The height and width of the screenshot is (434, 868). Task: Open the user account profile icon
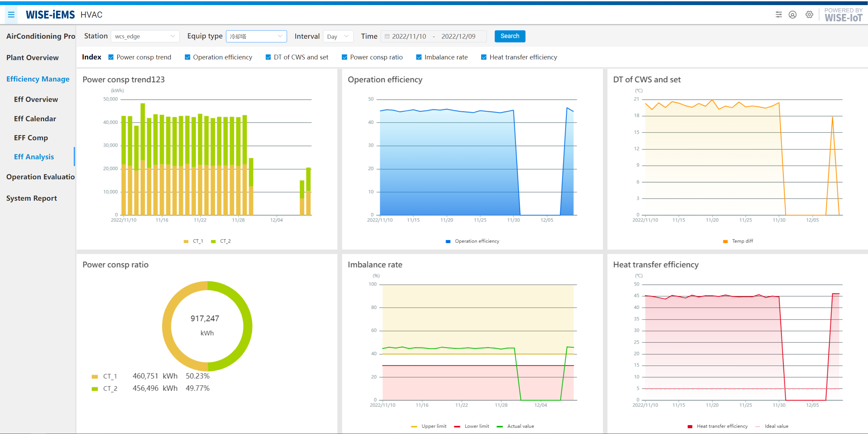point(793,15)
